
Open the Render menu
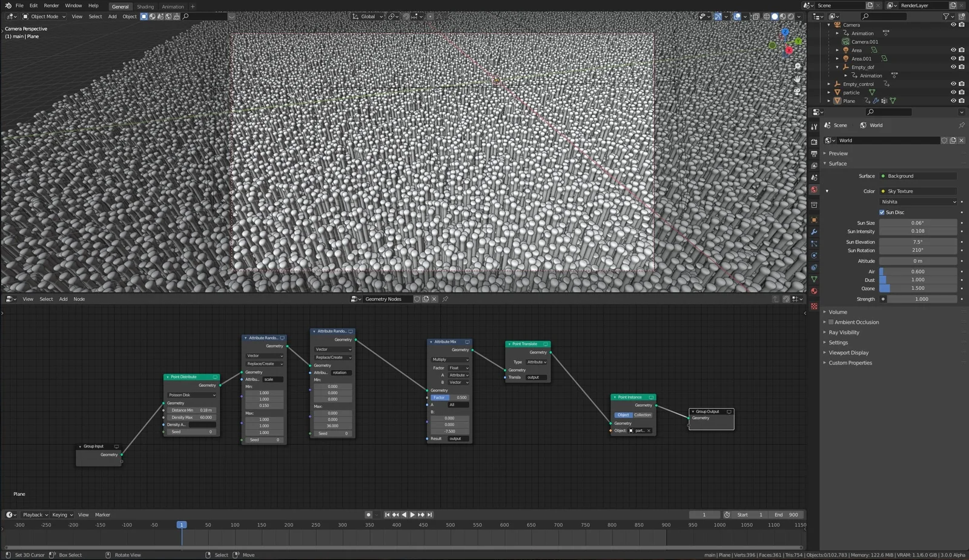tap(51, 6)
